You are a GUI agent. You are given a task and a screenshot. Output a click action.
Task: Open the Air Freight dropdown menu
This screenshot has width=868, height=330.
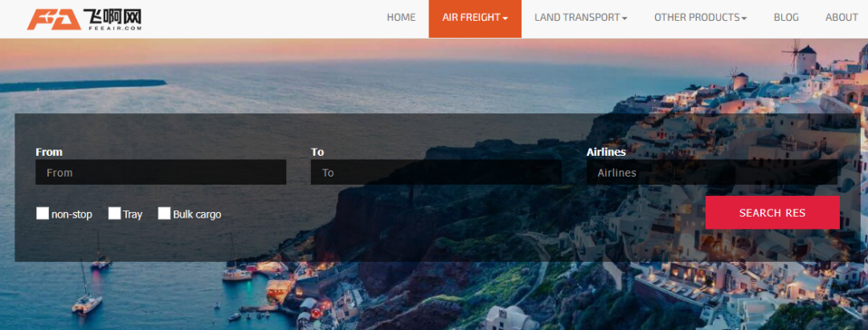pyautogui.click(x=475, y=18)
